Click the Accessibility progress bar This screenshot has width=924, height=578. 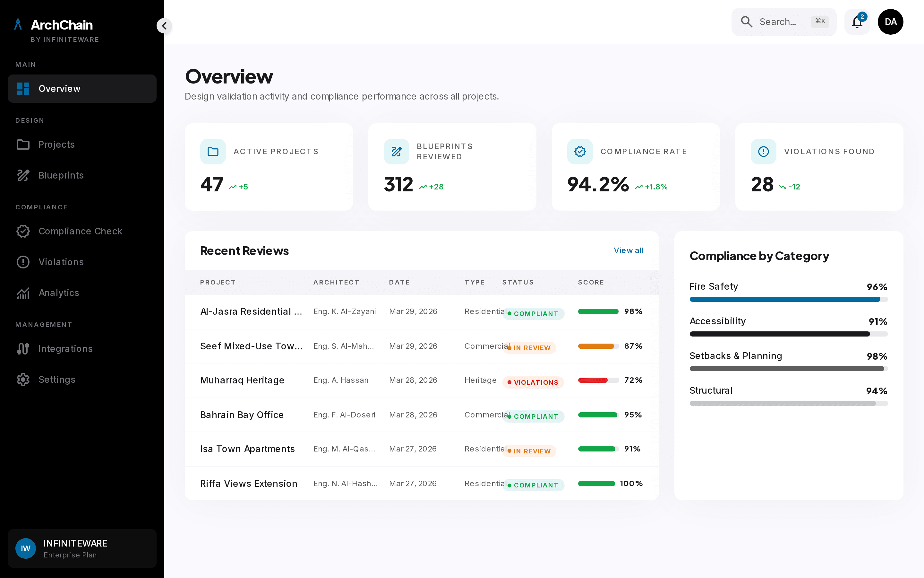tap(789, 334)
